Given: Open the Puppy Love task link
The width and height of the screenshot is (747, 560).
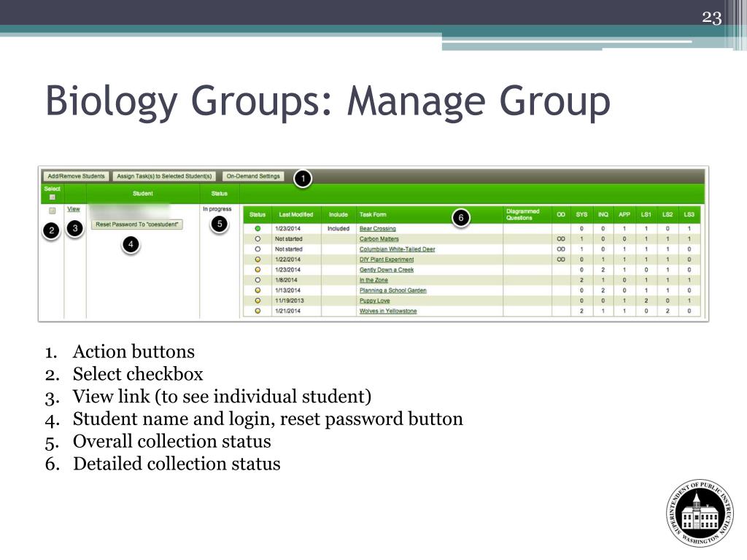Looking at the screenshot, I should click(374, 301).
